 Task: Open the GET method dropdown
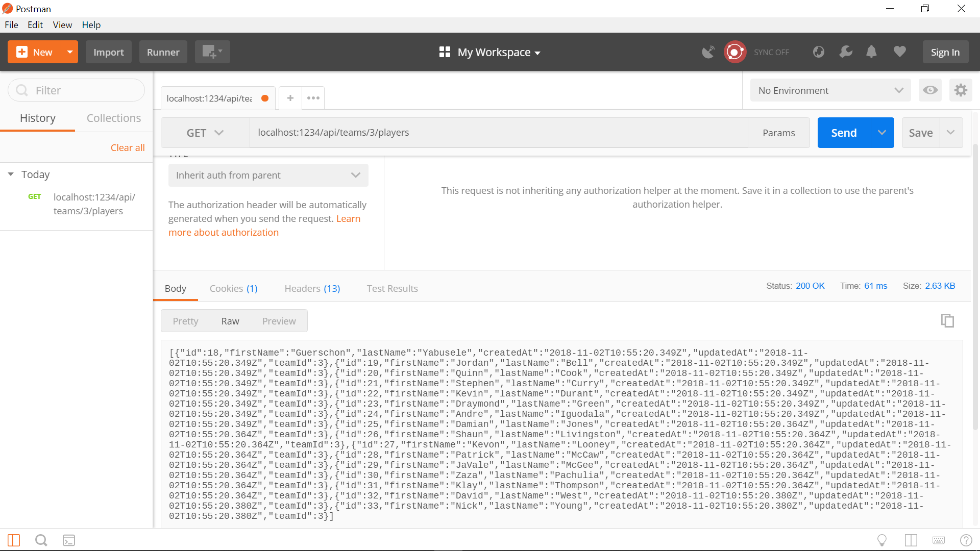[x=205, y=133]
